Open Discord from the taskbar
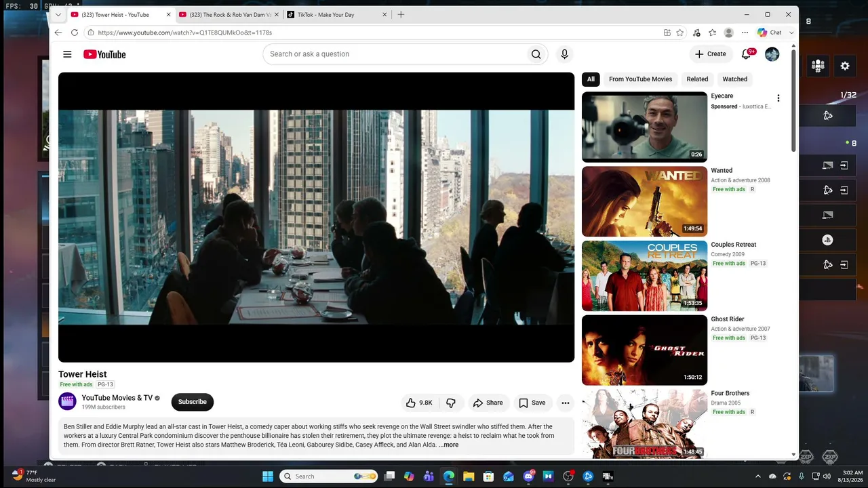This screenshot has width=868, height=488. 528,476
